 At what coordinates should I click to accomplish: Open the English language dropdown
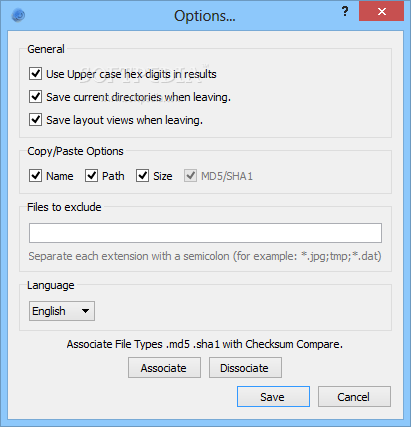[62, 311]
